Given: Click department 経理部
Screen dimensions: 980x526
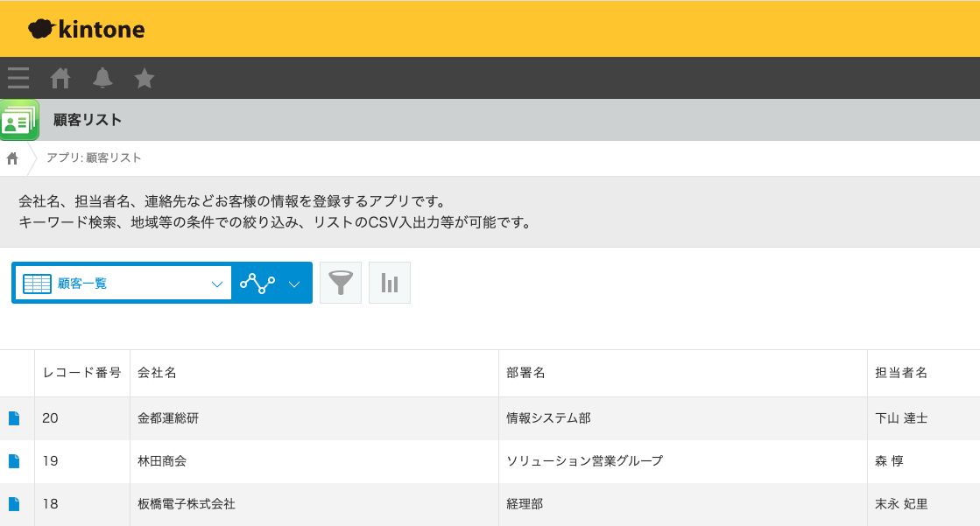Looking at the screenshot, I should 525,504.
